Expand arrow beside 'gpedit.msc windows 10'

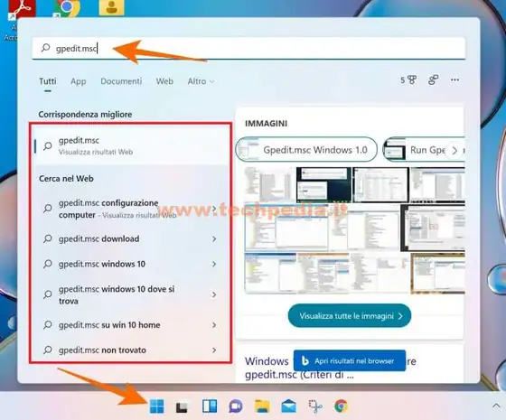point(214,264)
